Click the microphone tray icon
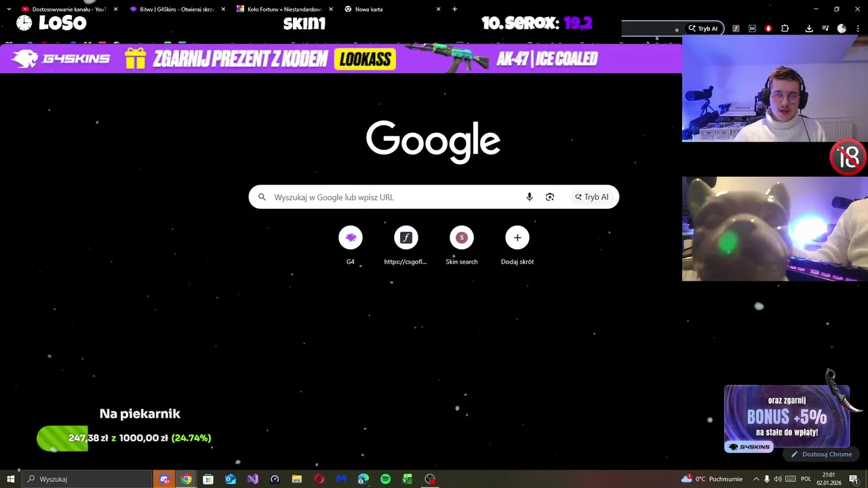868x488 pixels. [767, 479]
